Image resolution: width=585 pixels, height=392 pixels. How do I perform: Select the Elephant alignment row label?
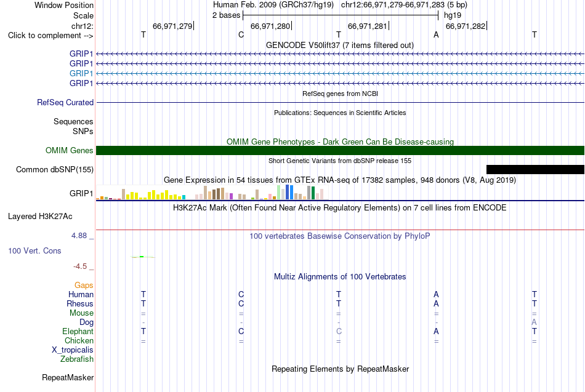click(78, 331)
